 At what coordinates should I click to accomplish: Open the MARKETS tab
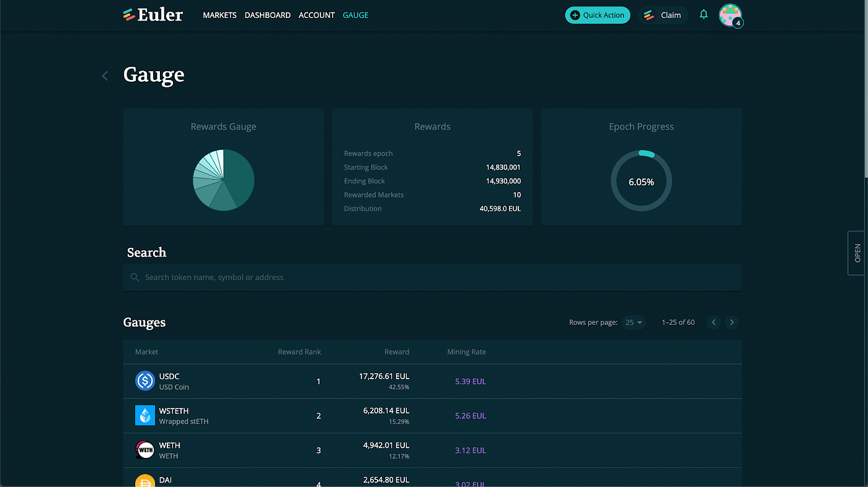219,15
